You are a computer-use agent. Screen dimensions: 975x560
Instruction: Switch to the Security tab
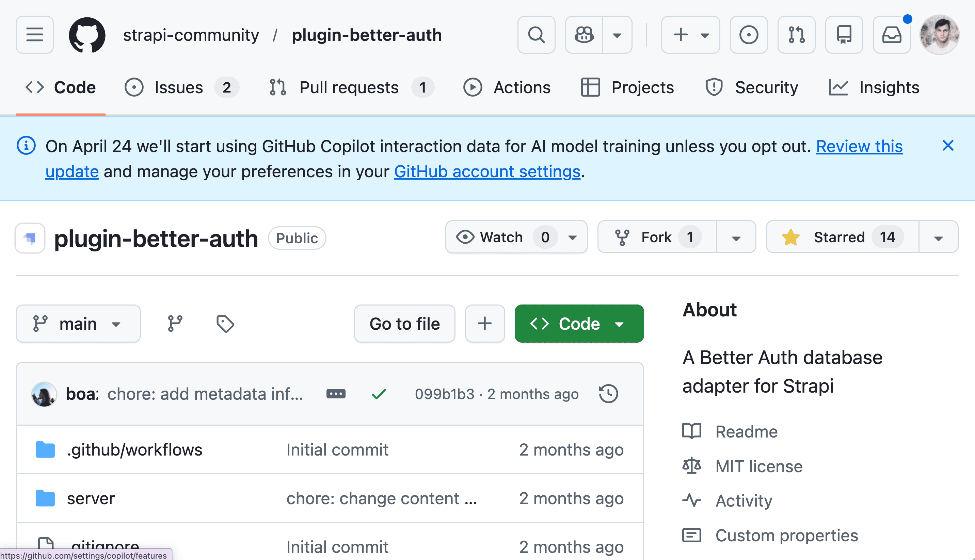click(751, 87)
